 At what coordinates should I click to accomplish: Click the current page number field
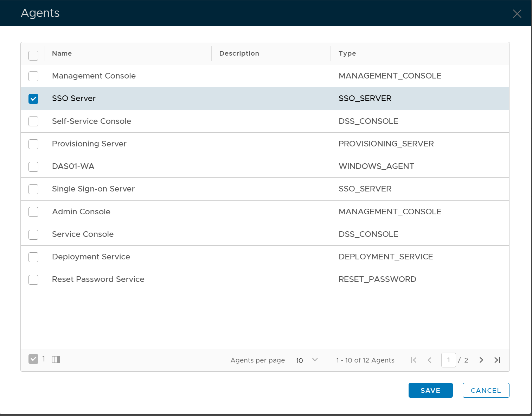click(448, 360)
